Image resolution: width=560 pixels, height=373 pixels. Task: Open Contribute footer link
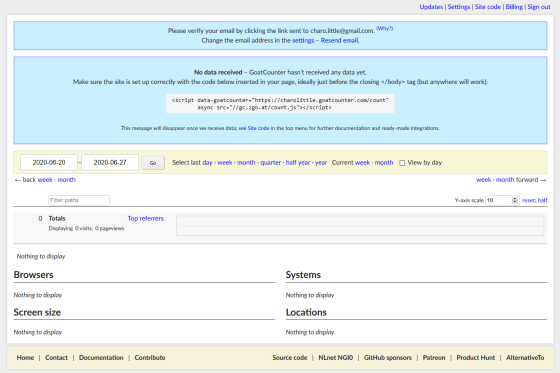pos(150,358)
